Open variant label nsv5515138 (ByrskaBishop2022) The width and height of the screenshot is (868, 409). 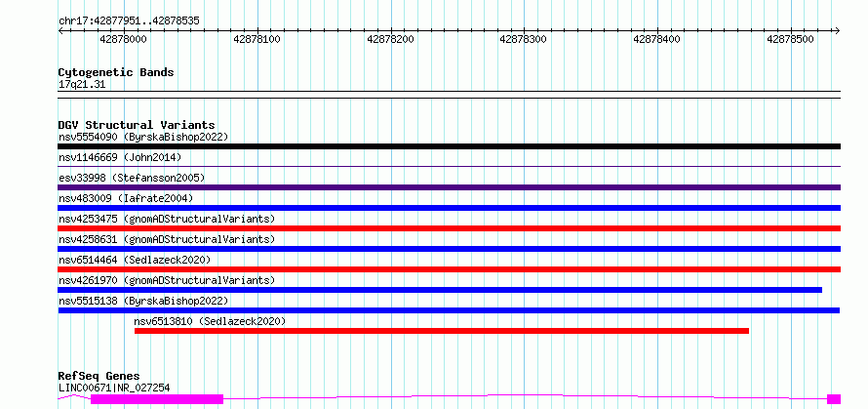[143, 301]
